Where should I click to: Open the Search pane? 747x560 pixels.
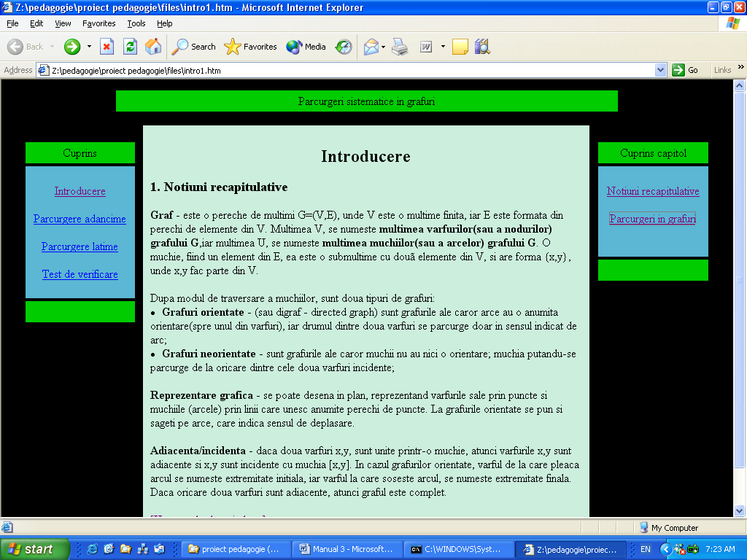(x=193, y=47)
